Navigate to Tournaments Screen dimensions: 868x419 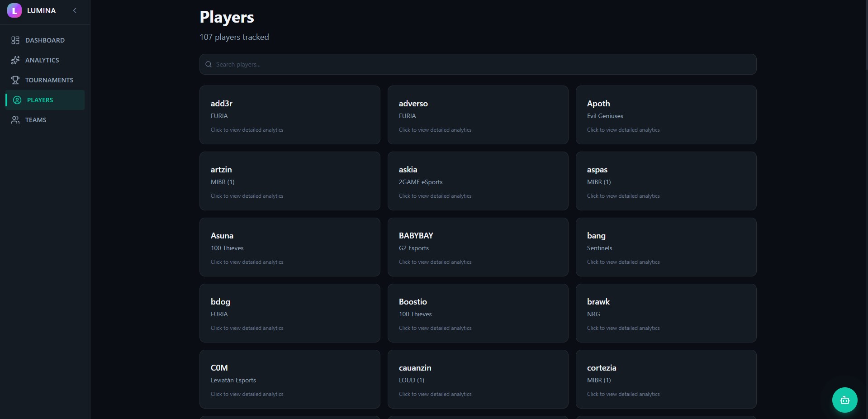click(x=45, y=80)
